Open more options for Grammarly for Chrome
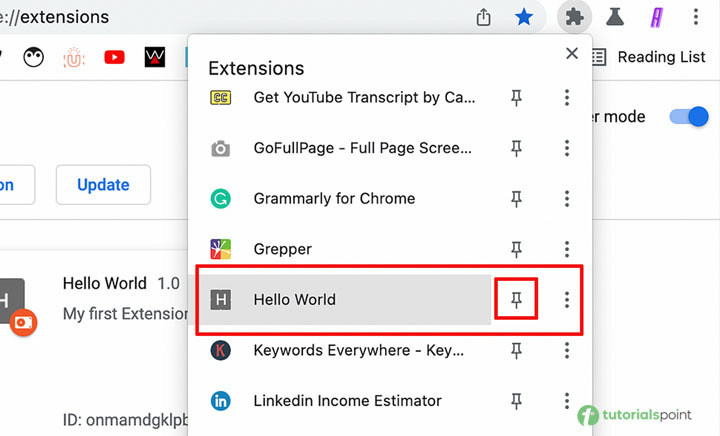The height and width of the screenshot is (436, 720). (567, 198)
